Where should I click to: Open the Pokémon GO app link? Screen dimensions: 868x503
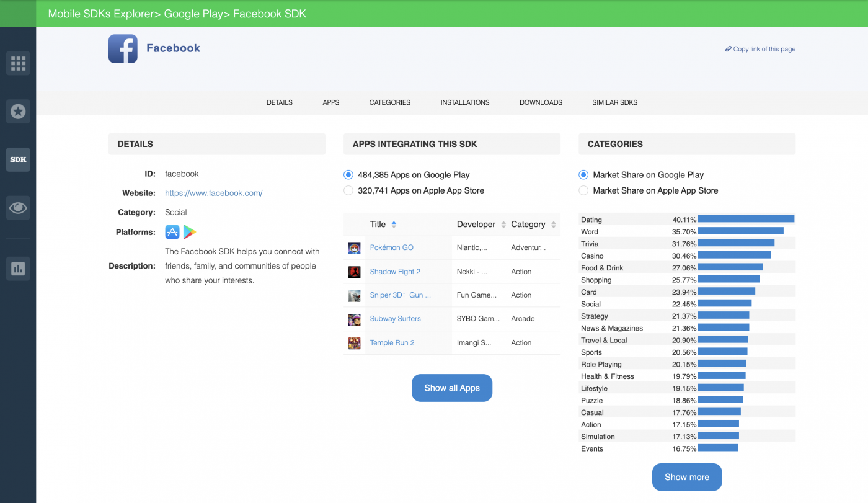392,247
